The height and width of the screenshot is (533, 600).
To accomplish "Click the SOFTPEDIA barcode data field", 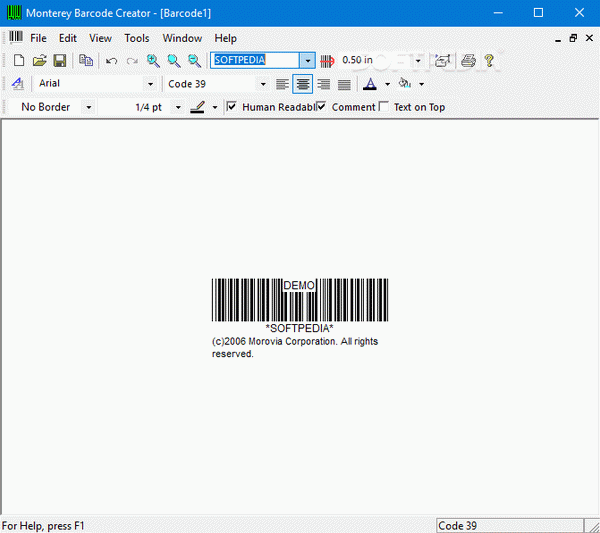I will point(255,60).
